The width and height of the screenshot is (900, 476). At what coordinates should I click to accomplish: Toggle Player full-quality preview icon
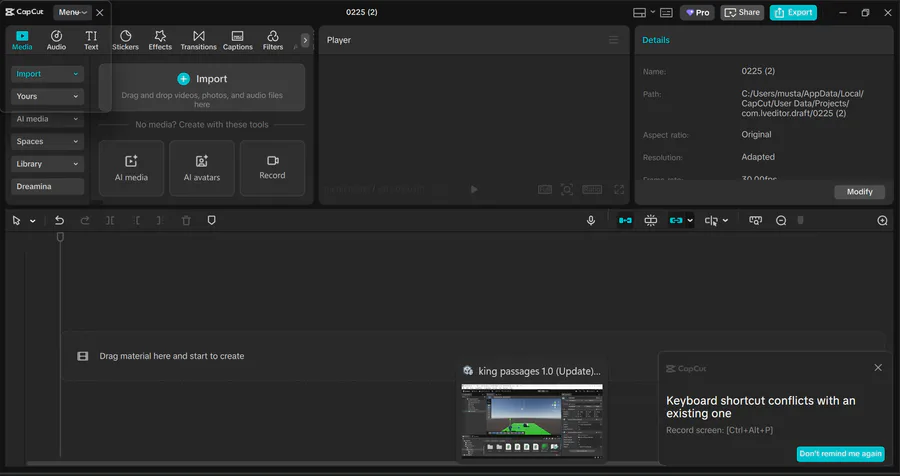pos(545,189)
